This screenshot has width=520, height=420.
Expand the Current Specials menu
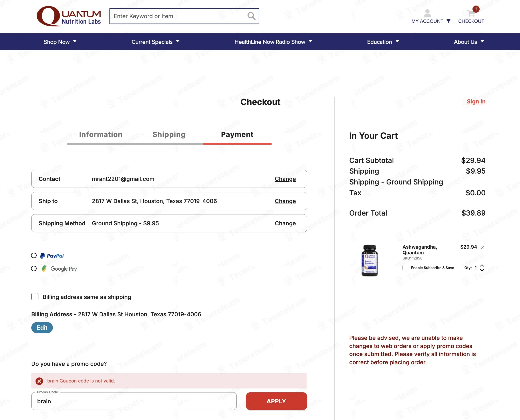pyautogui.click(x=155, y=42)
